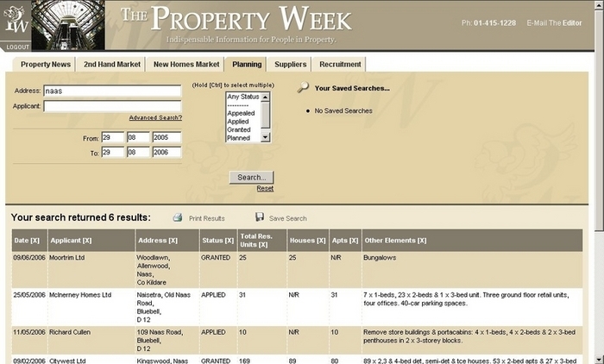The width and height of the screenshot is (604, 364).
Task: Select Planned in the status list
Action: 238,138
